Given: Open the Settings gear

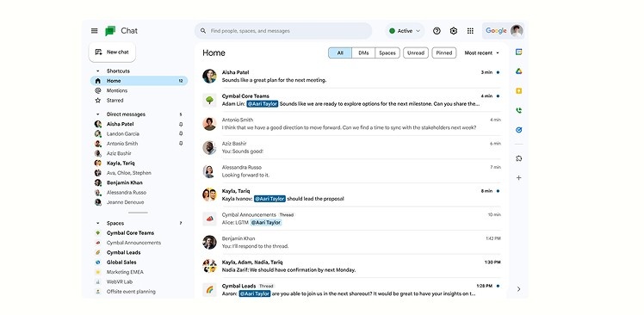Looking at the screenshot, I should point(454,31).
